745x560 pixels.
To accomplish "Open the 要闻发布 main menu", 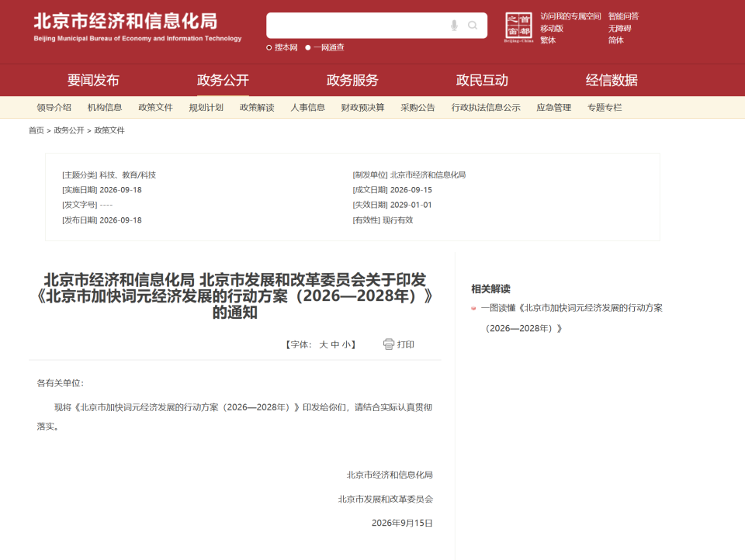I will pyautogui.click(x=93, y=80).
